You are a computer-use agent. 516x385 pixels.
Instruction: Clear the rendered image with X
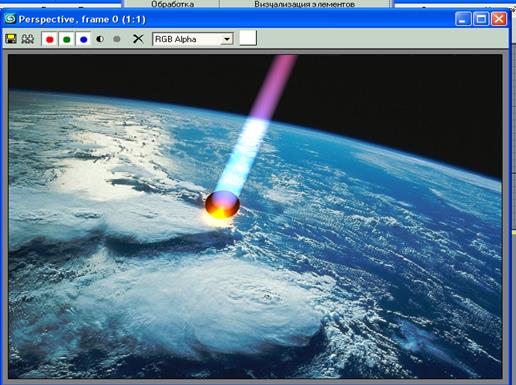point(138,39)
